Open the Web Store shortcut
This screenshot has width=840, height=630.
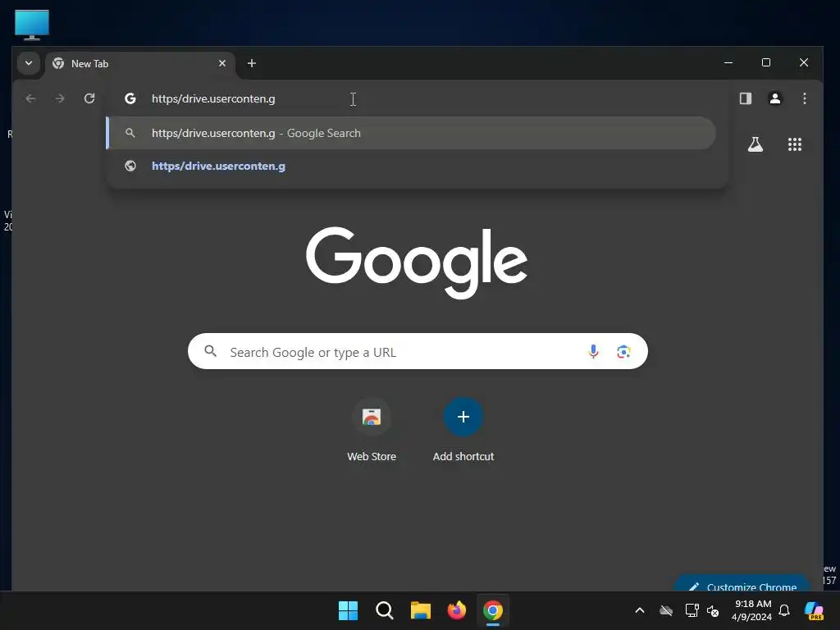coord(372,430)
